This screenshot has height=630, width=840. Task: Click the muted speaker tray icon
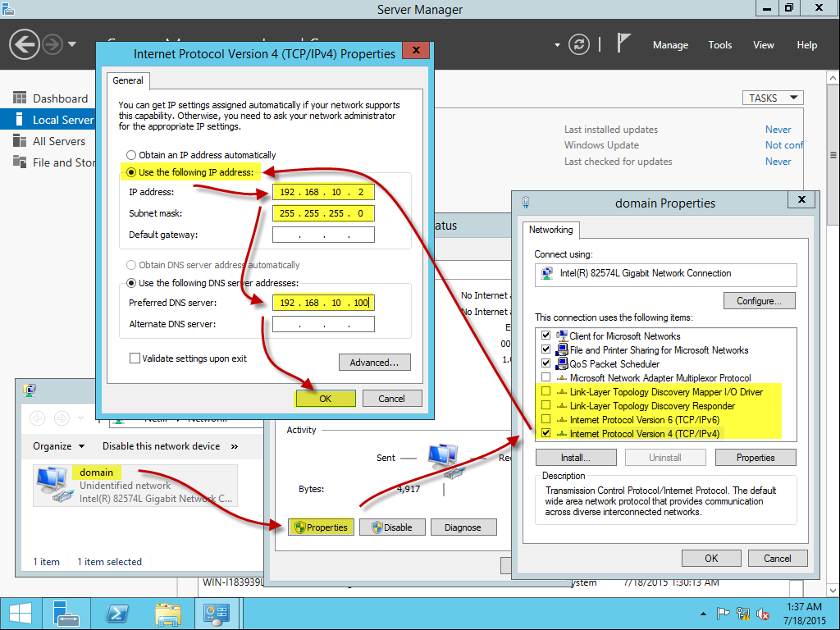coord(763,614)
